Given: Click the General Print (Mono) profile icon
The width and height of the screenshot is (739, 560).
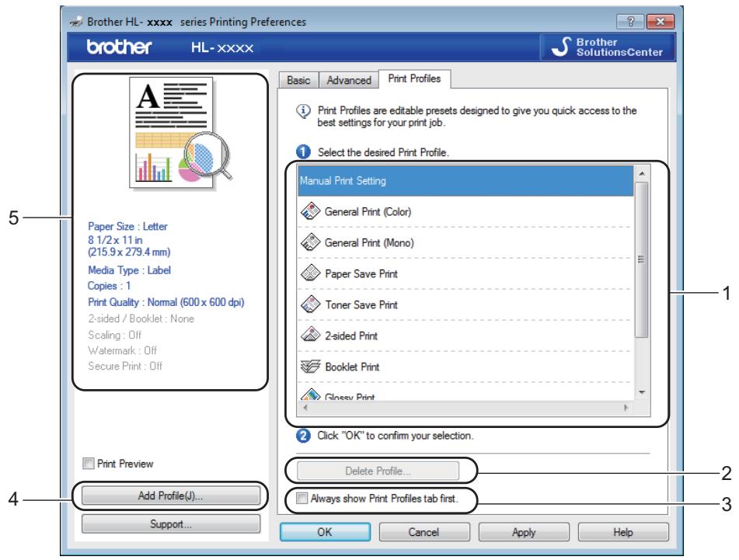Looking at the screenshot, I should pos(311,242).
